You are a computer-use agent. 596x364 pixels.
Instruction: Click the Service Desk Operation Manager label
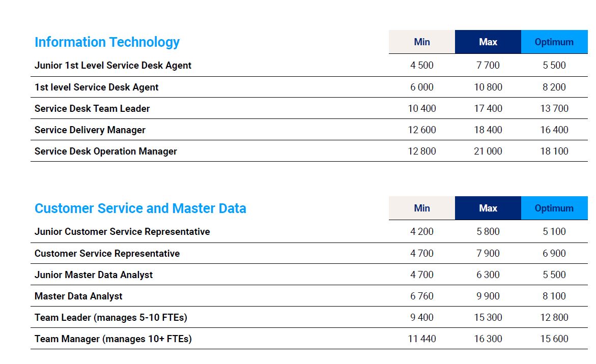[106, 151]
